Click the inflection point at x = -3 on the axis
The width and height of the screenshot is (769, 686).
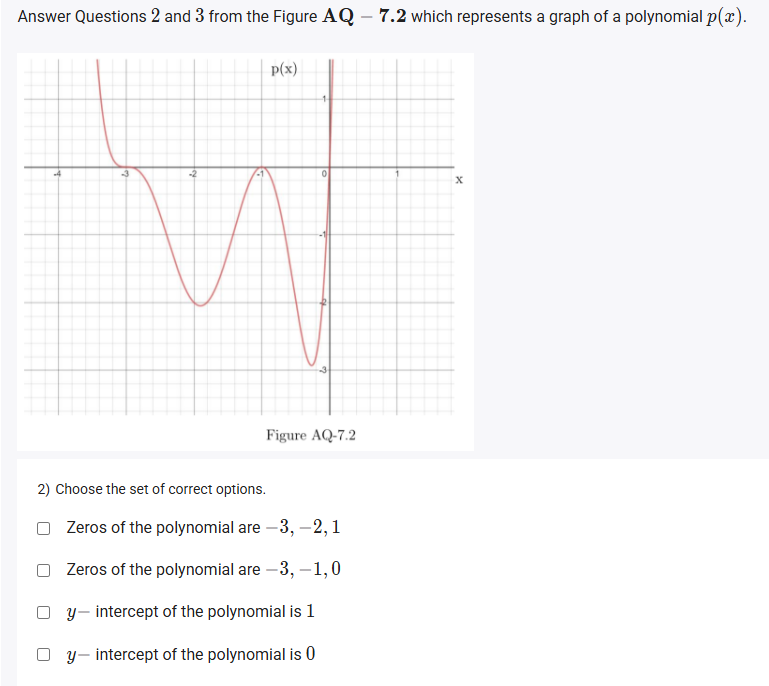(126, 167)
